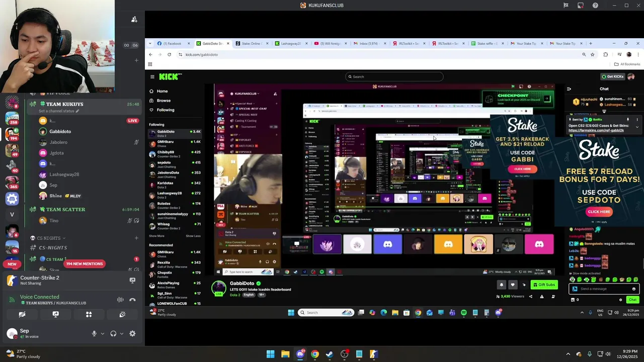The image size is (644, 362).
Task: Select CS-NIGHTS text channel
Action: click(53, 247)
